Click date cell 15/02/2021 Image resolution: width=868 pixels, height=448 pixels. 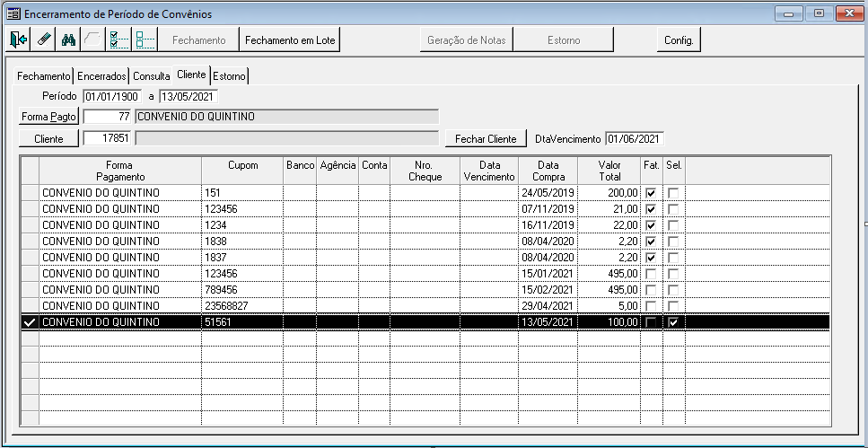(548, 290)
